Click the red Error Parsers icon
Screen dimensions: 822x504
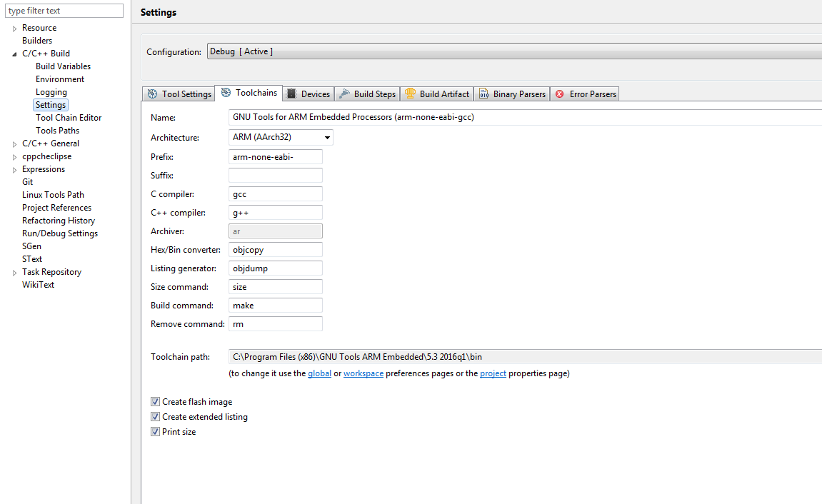tap(560, 94)
